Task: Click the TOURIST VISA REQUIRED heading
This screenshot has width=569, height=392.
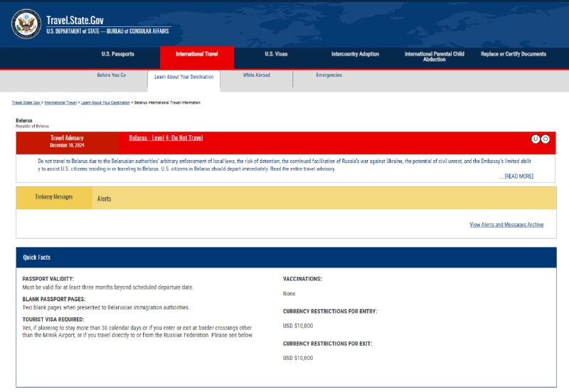Action: pos(53,319)
